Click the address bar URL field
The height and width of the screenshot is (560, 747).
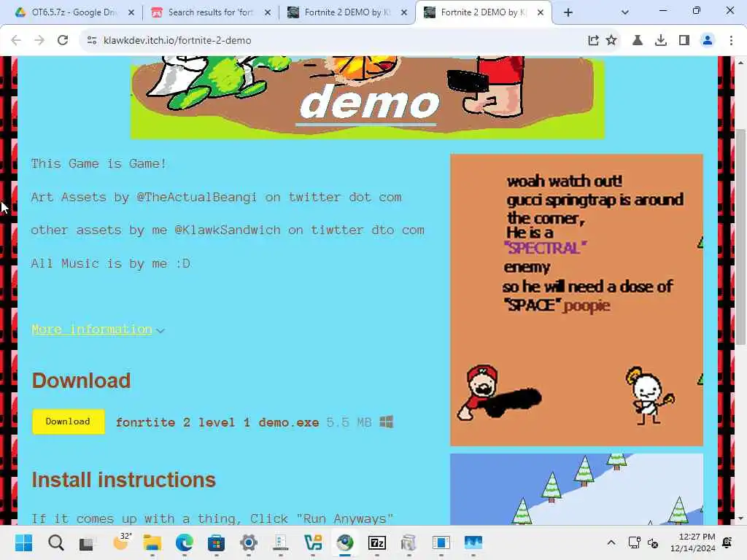(x=333, y=41)
